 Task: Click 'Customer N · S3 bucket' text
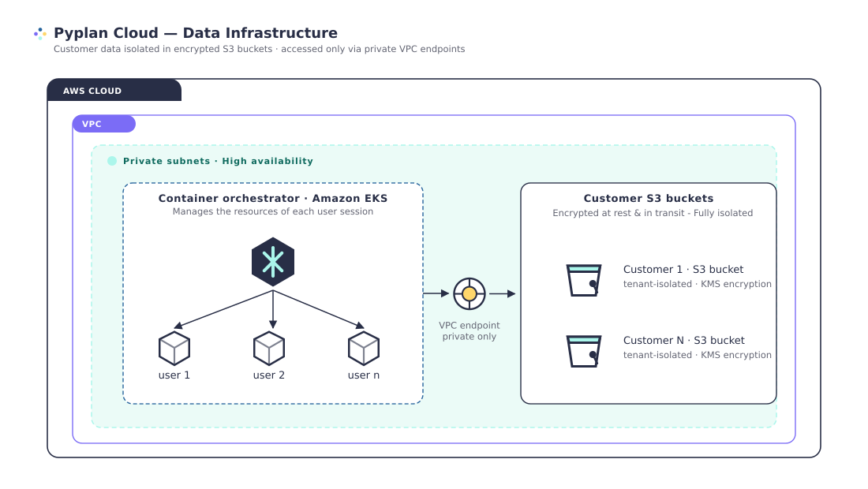point(683,340)
